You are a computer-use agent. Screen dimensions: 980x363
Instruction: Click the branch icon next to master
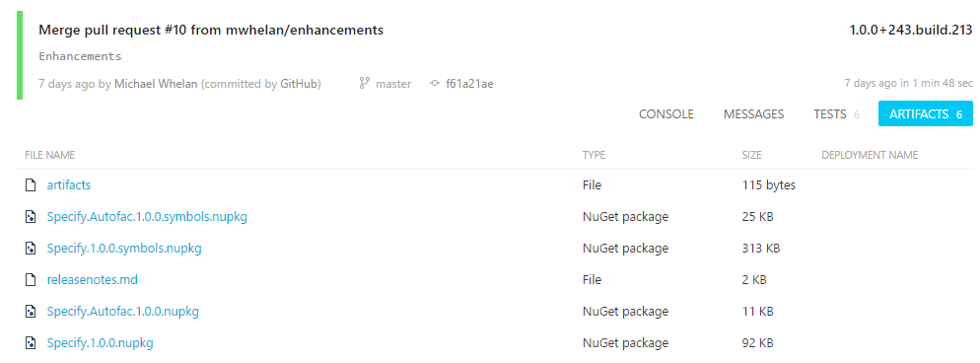pyautogui.click(x=365, y=83)
